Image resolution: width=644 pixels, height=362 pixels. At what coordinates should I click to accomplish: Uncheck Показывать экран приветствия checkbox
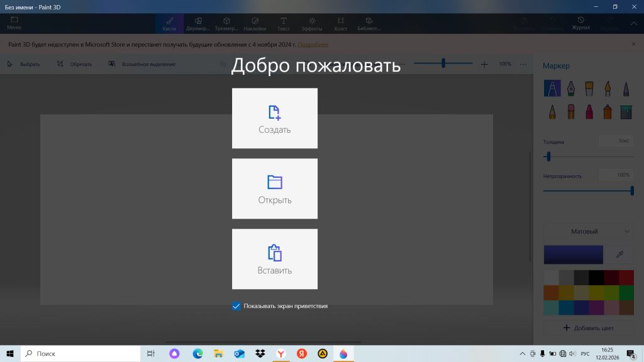236,306
